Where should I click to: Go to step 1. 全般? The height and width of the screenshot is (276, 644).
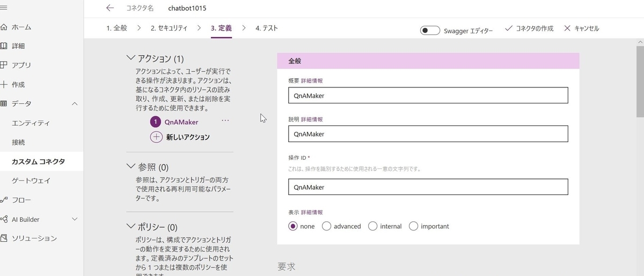pyautogui.click(x=116, y=28)
